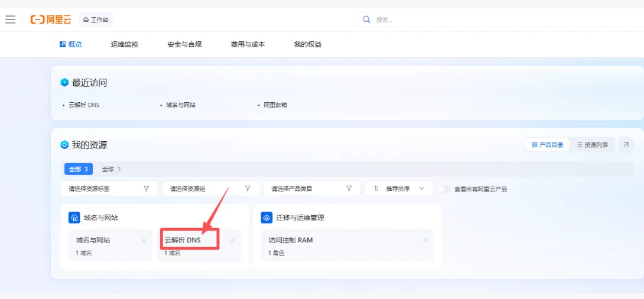This screenshot has width=644, height=299.
Task: Star the 域名与网站 product card
Action: pos(144,240)
